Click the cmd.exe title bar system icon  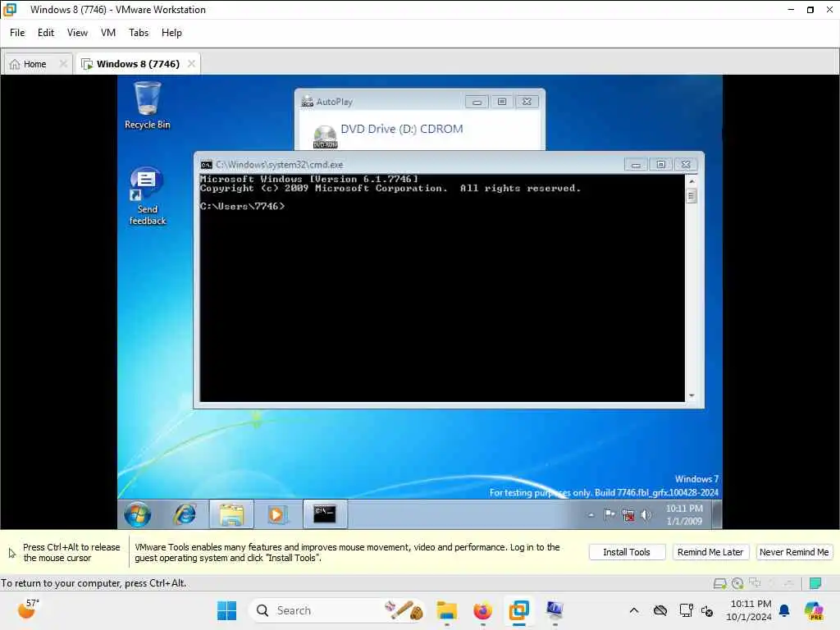click(x=206, y=164)
